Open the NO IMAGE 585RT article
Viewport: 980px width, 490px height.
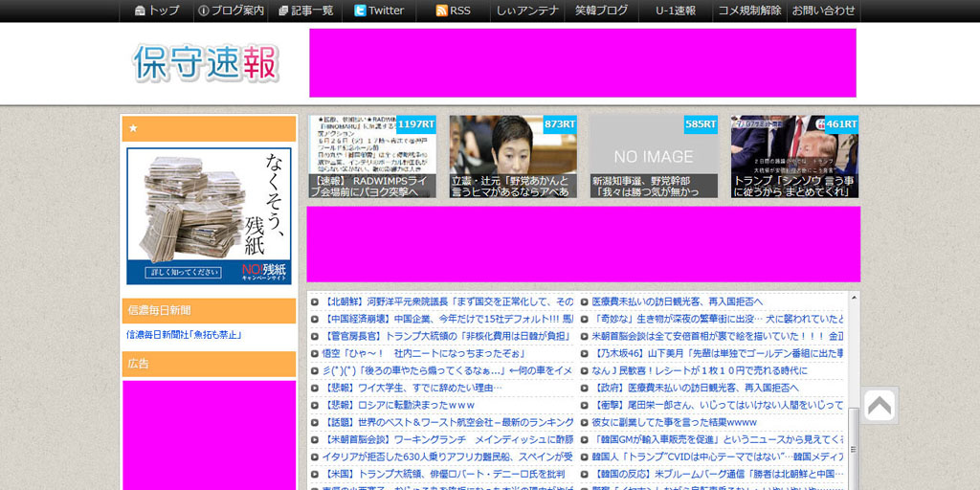tap(654, 157)
